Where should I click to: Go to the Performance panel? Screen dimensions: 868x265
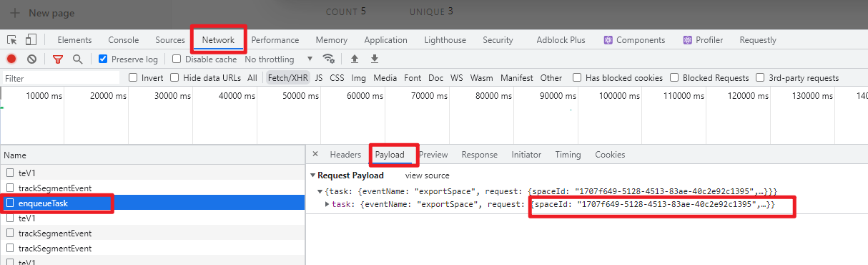(x=275, y=40)
